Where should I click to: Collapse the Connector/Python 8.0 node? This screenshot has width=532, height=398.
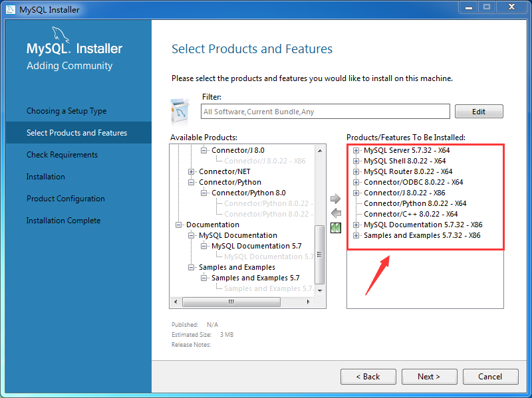pyautogui.click(x=203, y=193)
